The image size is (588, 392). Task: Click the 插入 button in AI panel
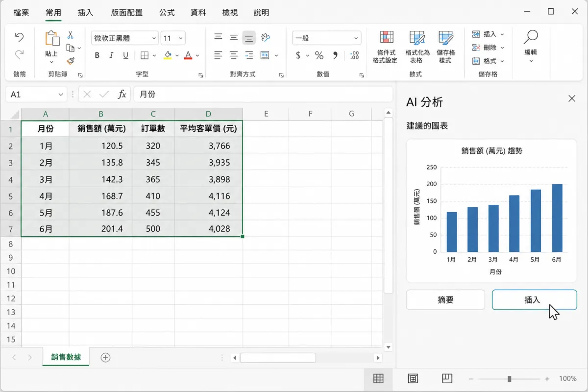pos(534,300)
